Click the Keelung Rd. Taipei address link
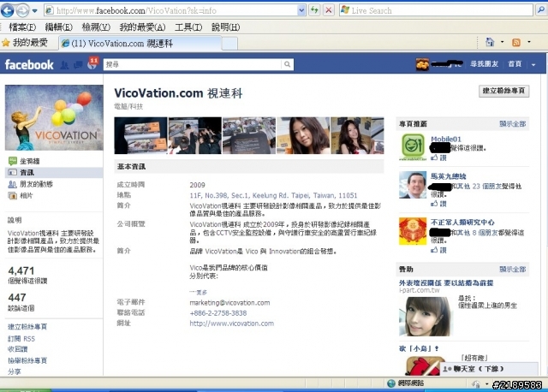Image resolution: width=548 pixels, height=392 pixels. (x=273, y=195)
